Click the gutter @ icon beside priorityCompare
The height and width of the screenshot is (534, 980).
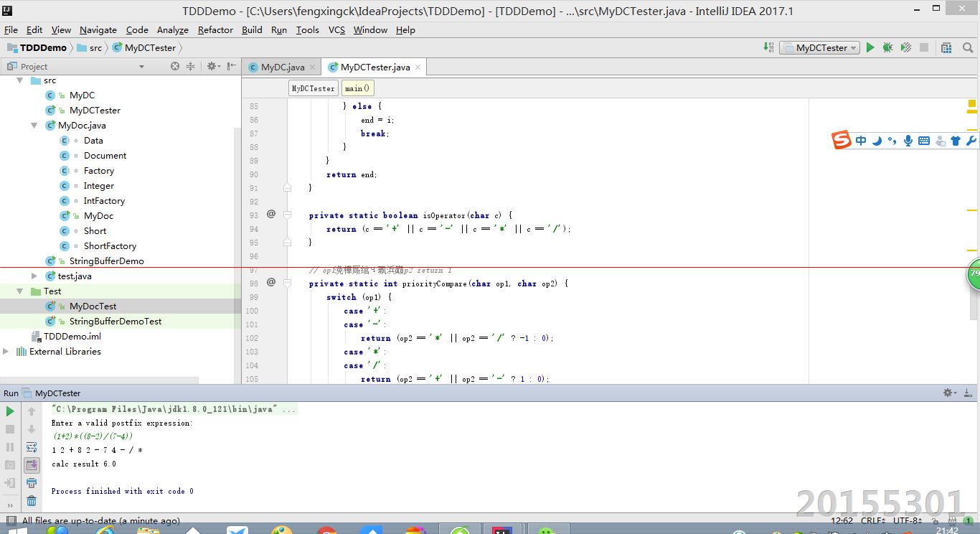click(x=271, y=282)
